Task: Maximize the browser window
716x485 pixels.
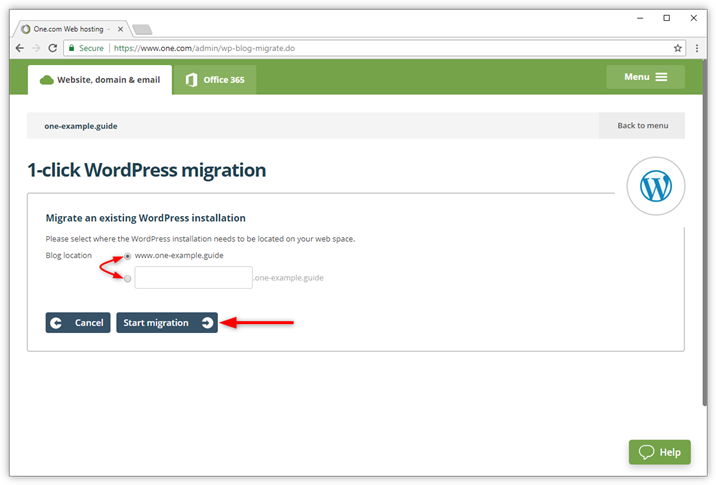Action: (667, 18)
